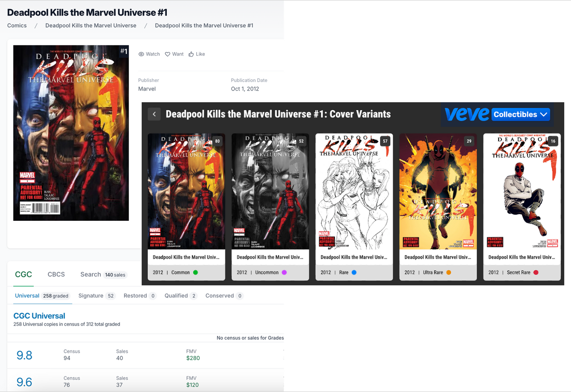Viewport: 571px width, 392px height.
Task: Open Deadpool Kills the Marvel Universe breadcrumb
Action: [x=91, y=25]
